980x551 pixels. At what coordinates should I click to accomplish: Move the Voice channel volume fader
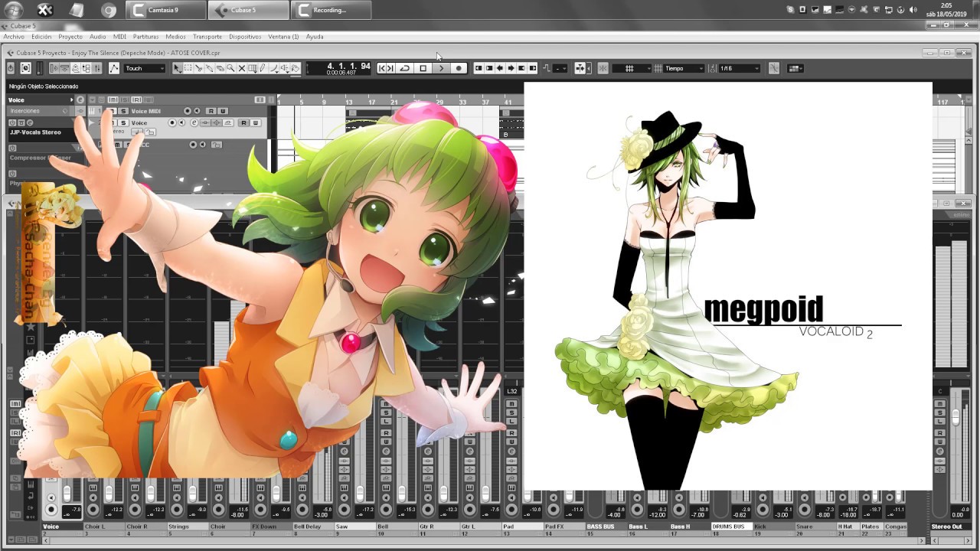pyautogui.click(x=67, y=492)
